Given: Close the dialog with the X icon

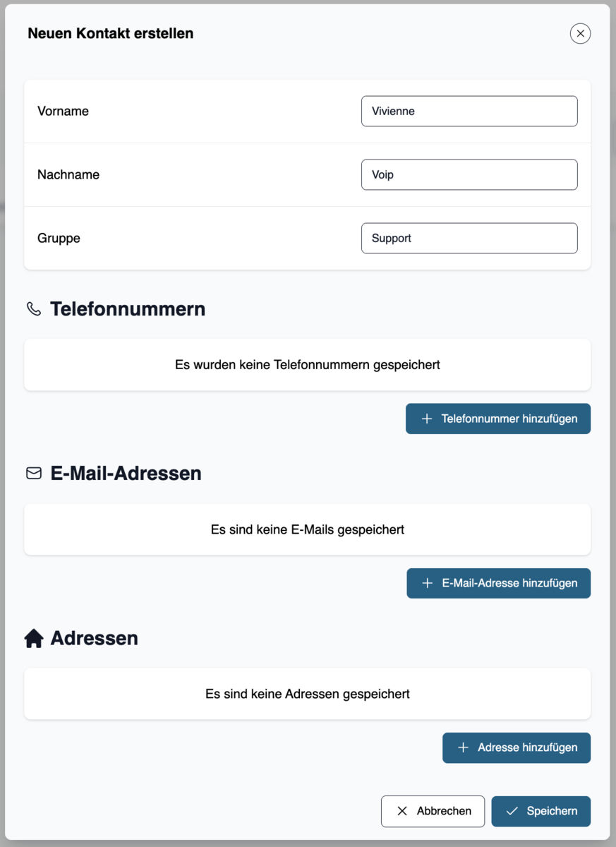Looking at the screenshot, I should [x=580, y=33].
